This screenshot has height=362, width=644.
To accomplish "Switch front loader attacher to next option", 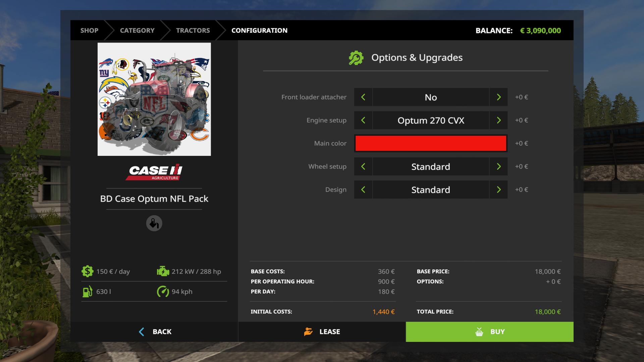I will 498,97.
